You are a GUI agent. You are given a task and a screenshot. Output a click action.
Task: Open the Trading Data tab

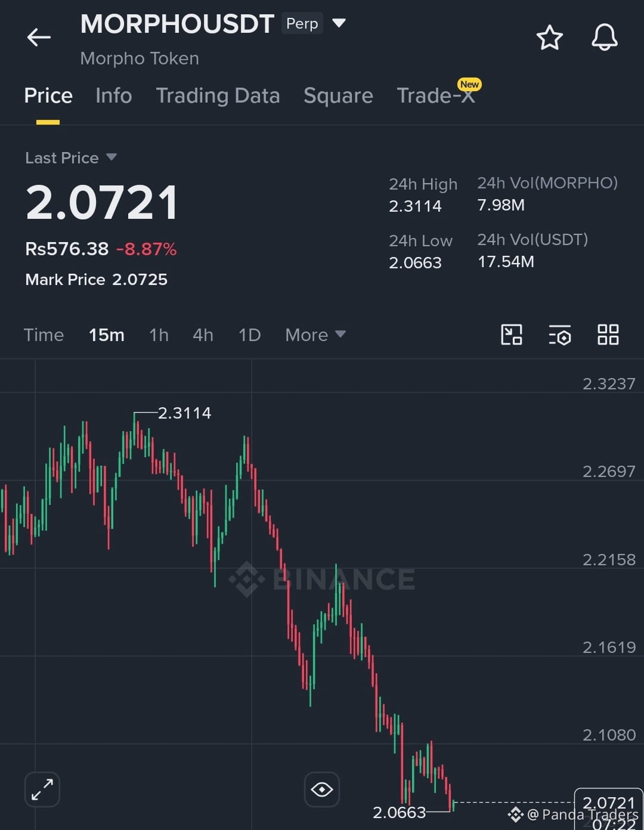coord(218,95)
